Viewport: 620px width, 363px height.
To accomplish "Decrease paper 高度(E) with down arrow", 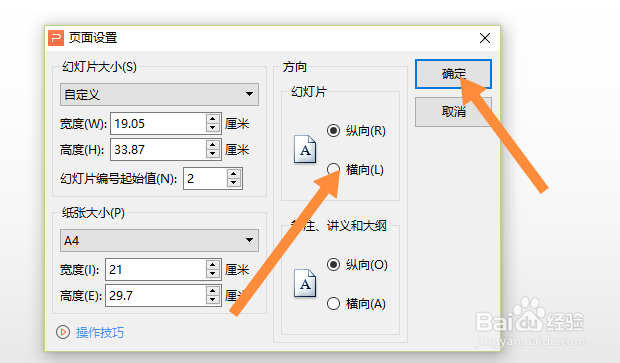I will [x=213, y=300].
